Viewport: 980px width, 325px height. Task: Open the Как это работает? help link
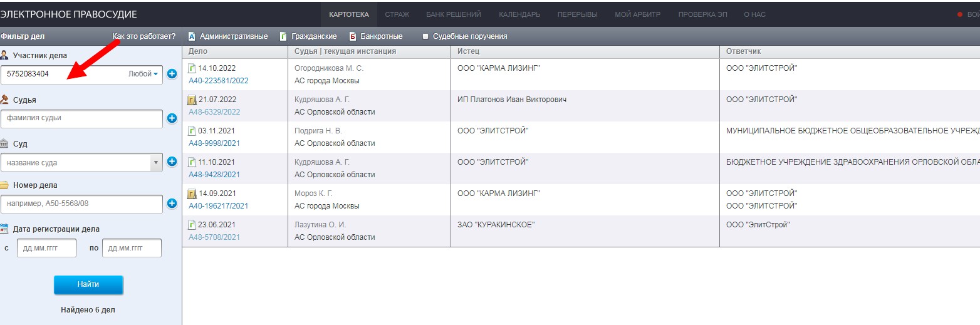pos(143,36)
